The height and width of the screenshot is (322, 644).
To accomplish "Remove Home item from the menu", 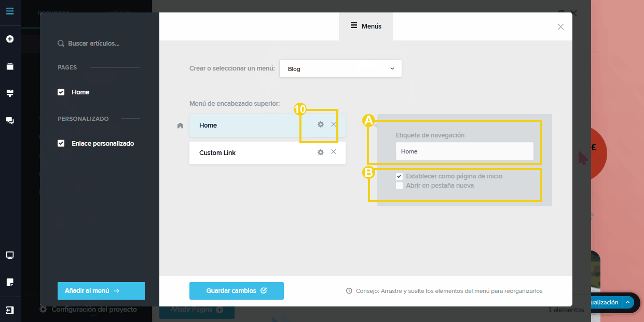I will click(334, 124).
